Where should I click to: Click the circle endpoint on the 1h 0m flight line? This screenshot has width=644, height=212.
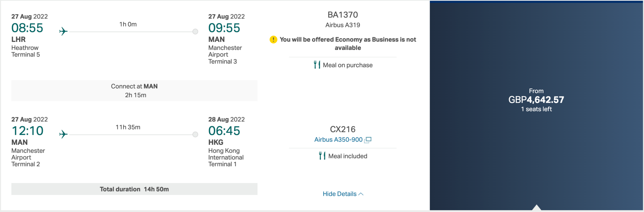pos(195,32)
